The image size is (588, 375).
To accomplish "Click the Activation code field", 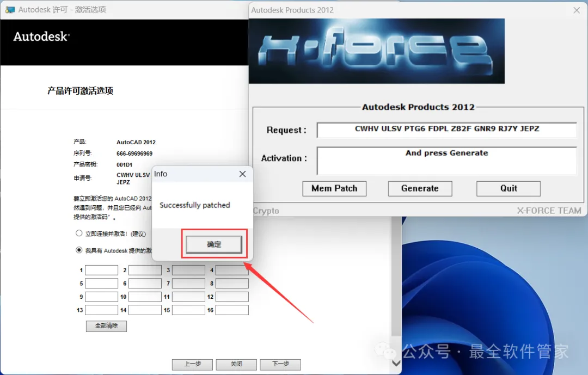I will coord(446,161).
